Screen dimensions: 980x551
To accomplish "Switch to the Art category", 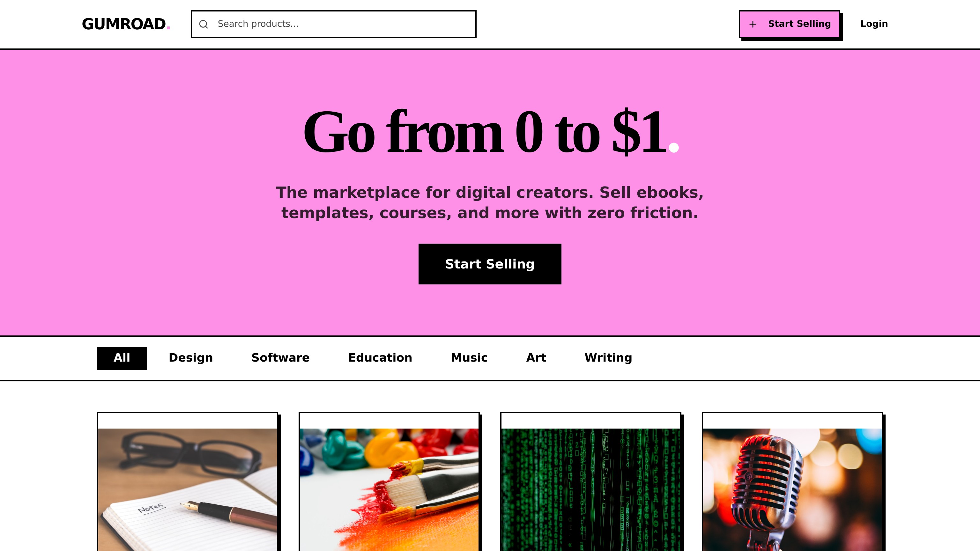I will click(x=536, y=358).
